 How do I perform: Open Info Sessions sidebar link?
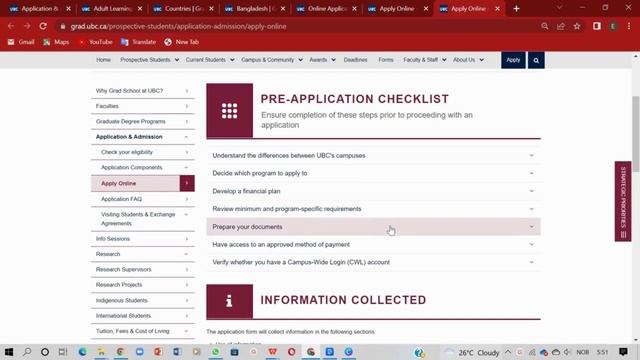pyautogui.click(x=142, y=239)
